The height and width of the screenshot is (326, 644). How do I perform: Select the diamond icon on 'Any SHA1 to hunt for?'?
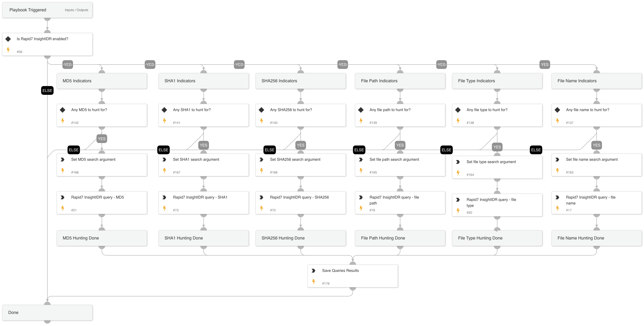pyautogui.click(x=165, y=110)
